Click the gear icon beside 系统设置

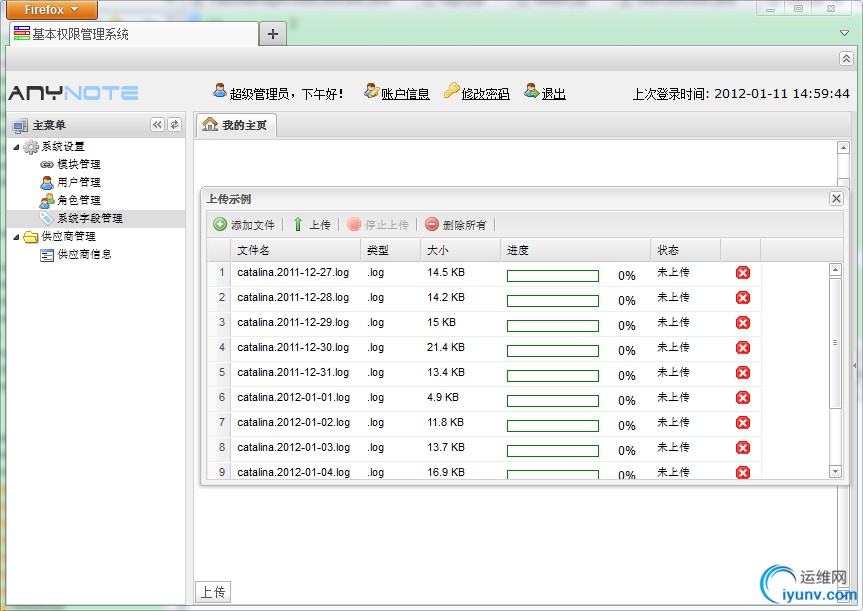click(x=31, y=146)
